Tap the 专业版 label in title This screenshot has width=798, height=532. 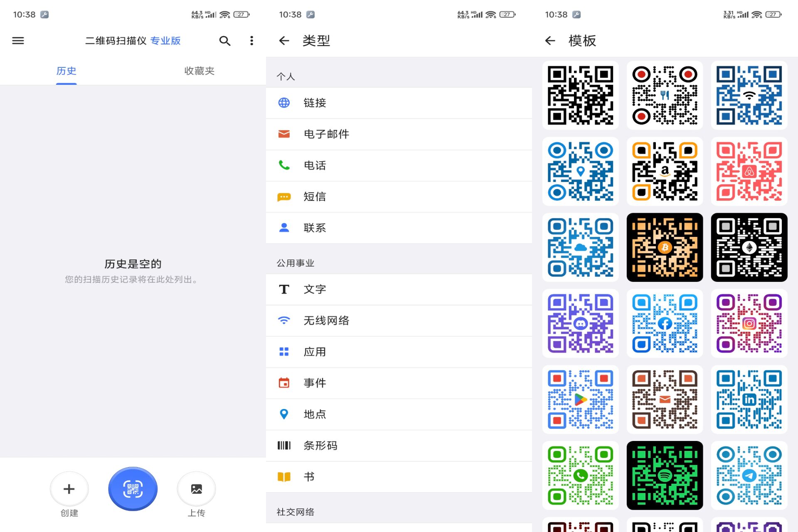pos(165,41)
